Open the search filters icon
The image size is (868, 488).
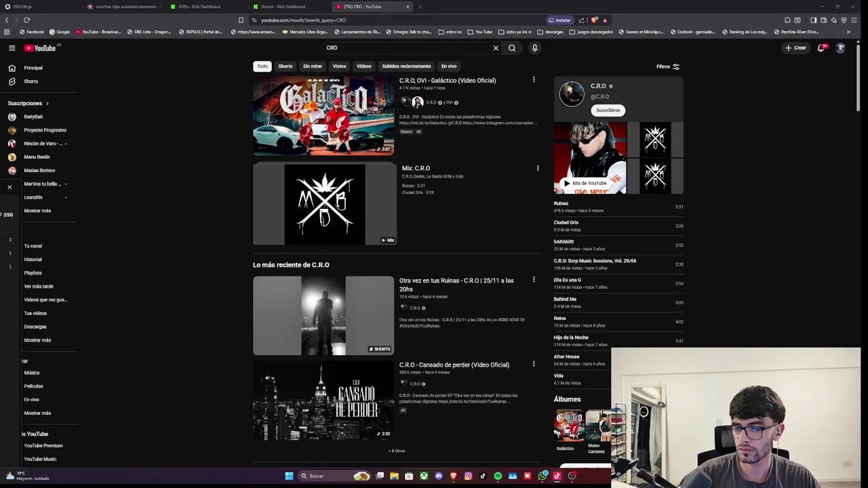point(675,66)
